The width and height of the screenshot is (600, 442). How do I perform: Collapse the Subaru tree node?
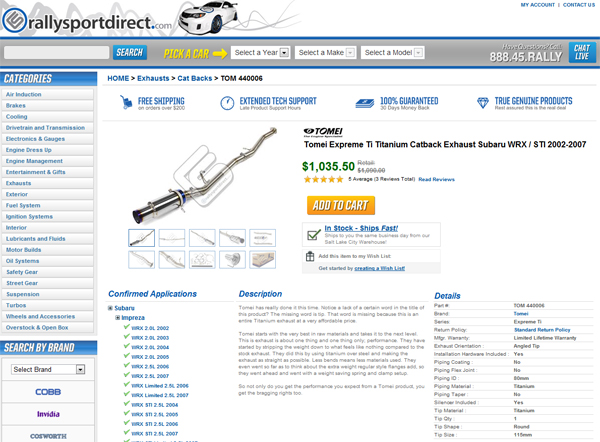click(x=110, y=308)
